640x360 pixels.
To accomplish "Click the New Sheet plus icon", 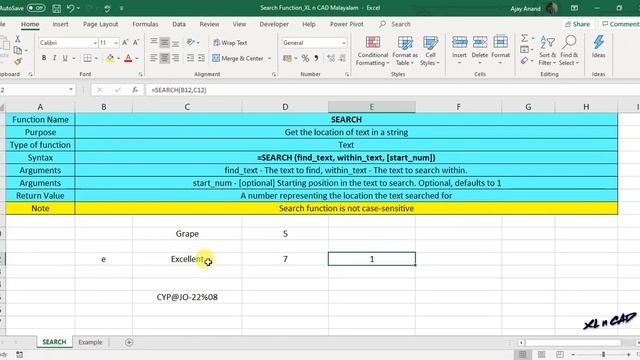I will 129,342.
